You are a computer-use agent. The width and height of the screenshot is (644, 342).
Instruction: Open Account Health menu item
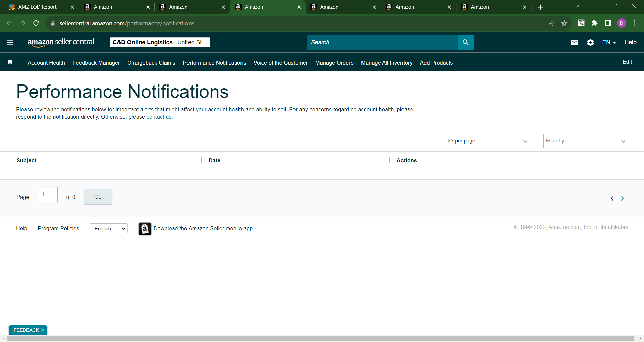[x=46, y=63]
